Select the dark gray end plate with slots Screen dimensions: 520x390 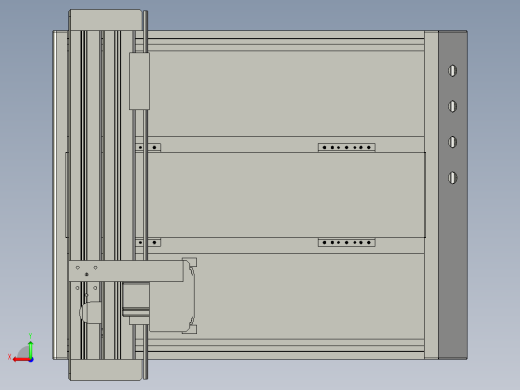pyautogui.click(x=453, y=195)
